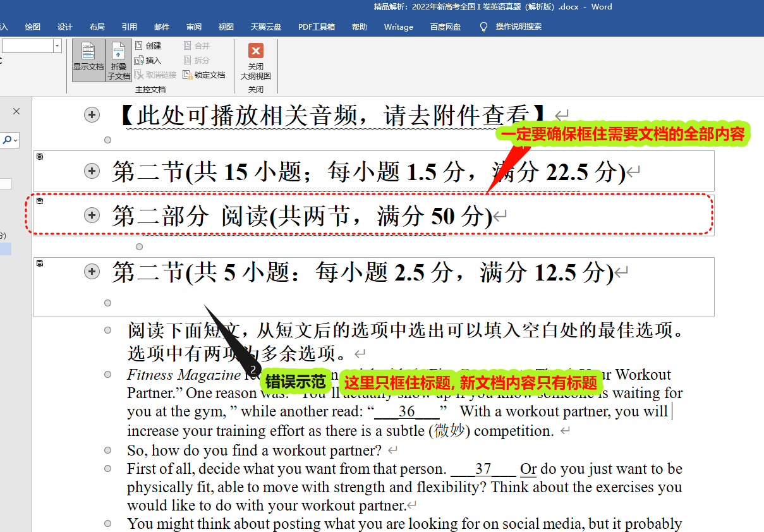764x532 pixels.
Task: Click heading text 第二部分 阅读(共两节
Action: click(x=302, y=217)
